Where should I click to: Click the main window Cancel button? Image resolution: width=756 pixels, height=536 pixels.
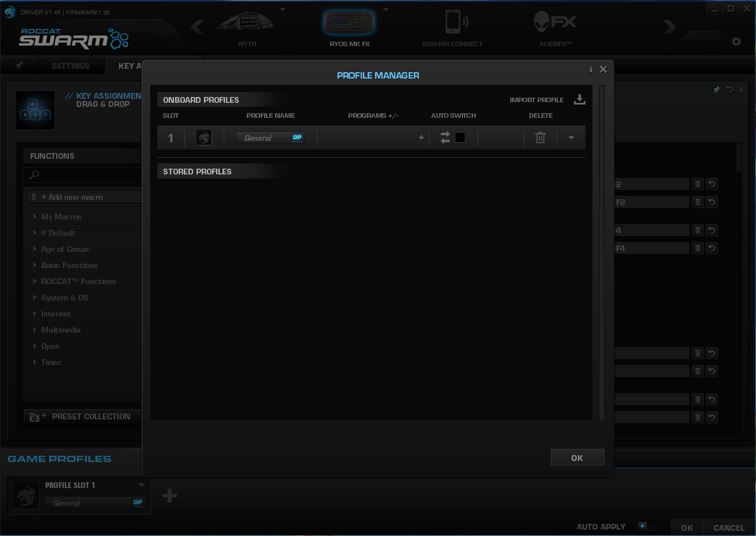[729, 527]
